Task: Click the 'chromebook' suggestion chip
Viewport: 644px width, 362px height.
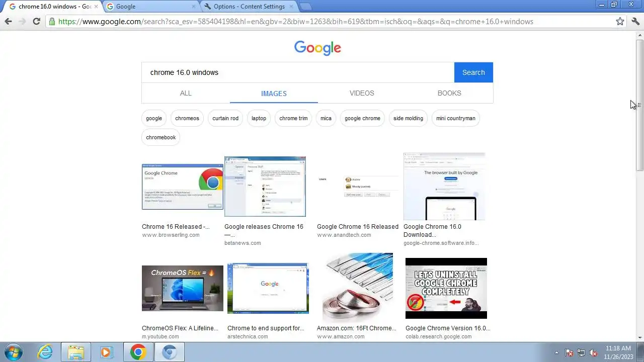Action: (161, 137)
